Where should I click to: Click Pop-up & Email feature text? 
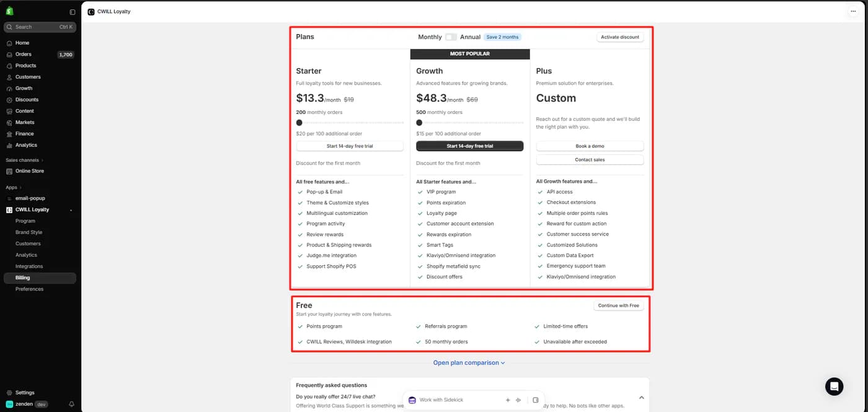tap(324, 192)
